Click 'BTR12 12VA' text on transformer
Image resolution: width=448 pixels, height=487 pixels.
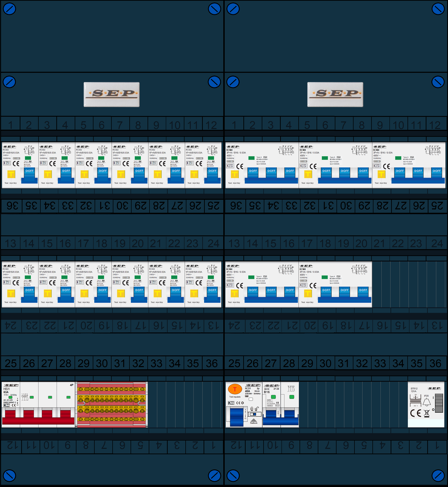(x=414, y=390)
